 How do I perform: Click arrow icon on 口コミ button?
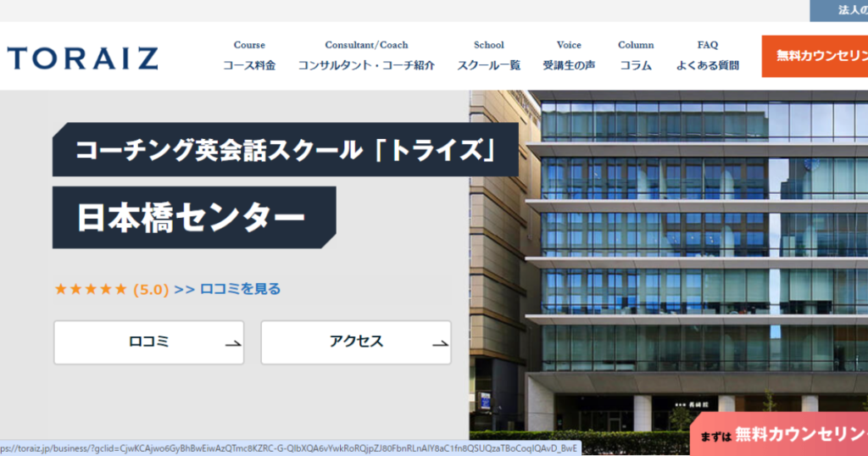[x=233, y=343]
